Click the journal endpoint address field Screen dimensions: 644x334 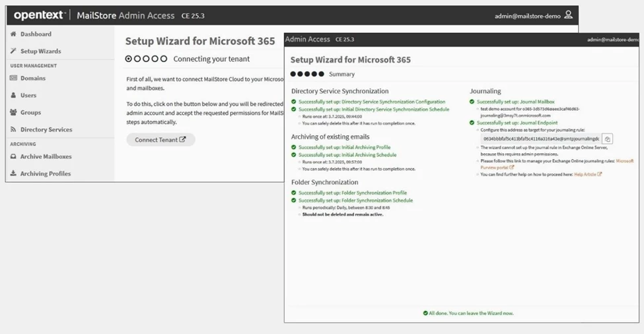(x=541, y=139)
